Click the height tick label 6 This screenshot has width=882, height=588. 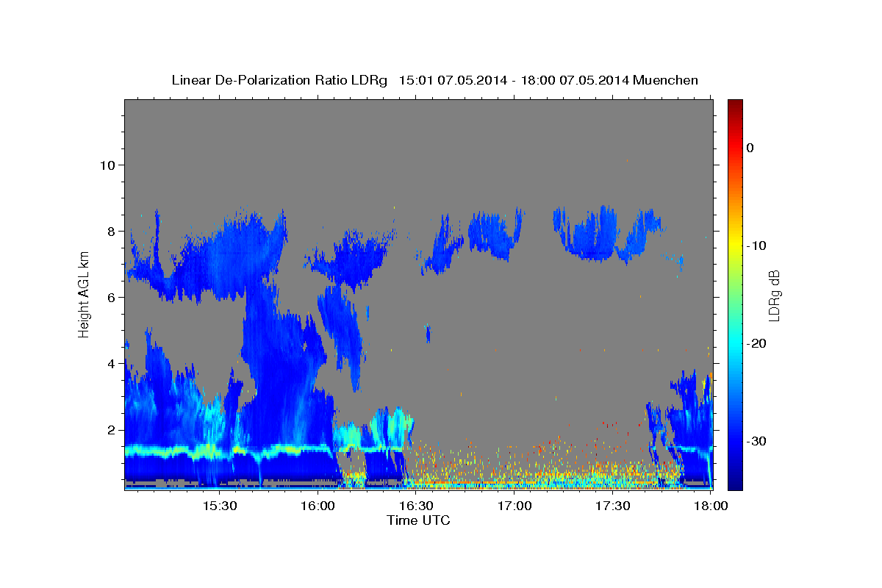[x=111, y=297]
